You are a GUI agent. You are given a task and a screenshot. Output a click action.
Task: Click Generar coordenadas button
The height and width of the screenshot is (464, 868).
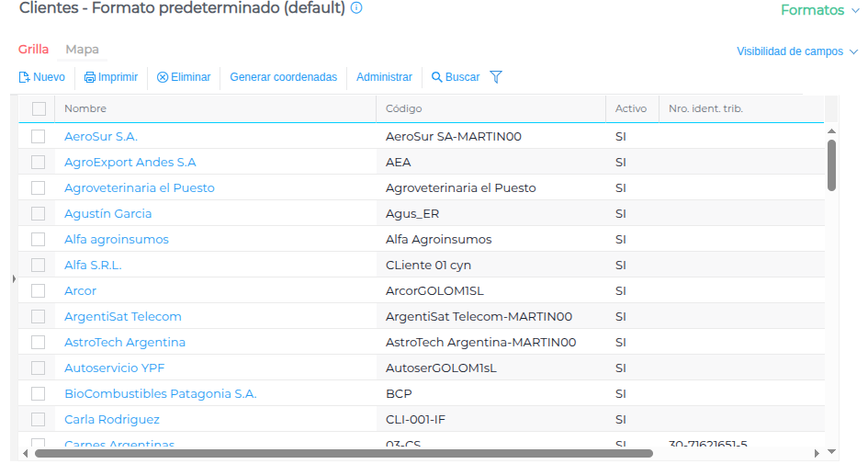click(x=283, y=77)
